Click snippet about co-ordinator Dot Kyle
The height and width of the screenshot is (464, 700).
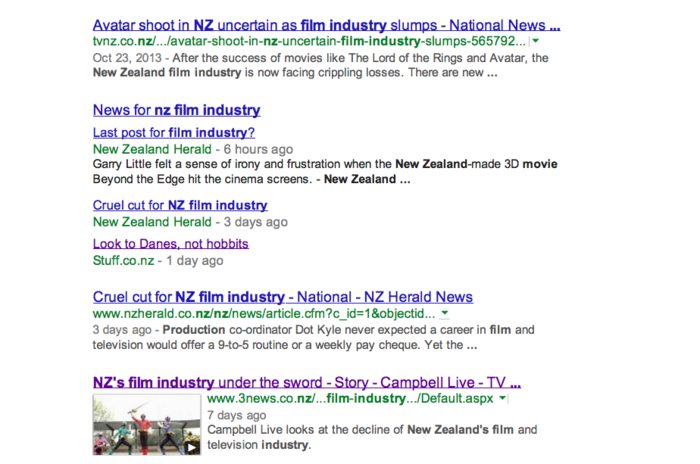313,337
